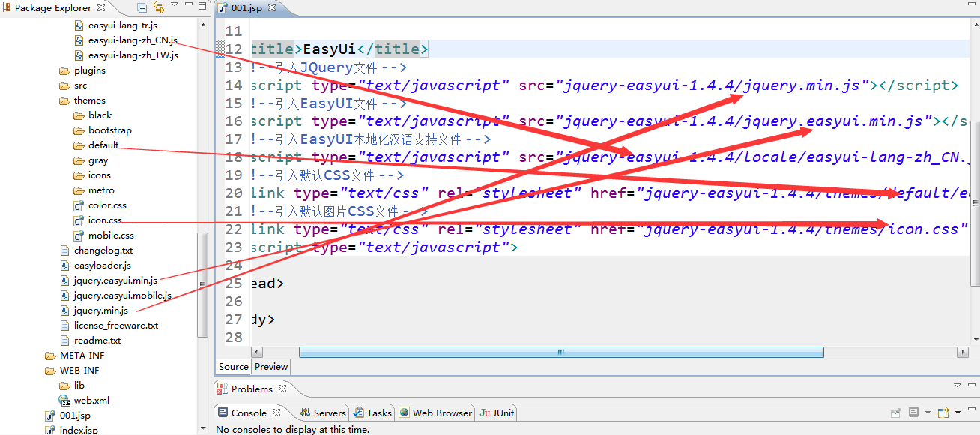Select the plugins folder
The width and height of the screenshot is (980, 435).
tap(82, 70)
